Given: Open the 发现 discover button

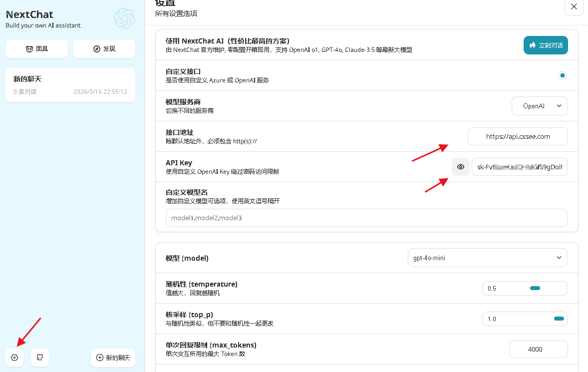Looking at the screenshot, I should (104, 49).
